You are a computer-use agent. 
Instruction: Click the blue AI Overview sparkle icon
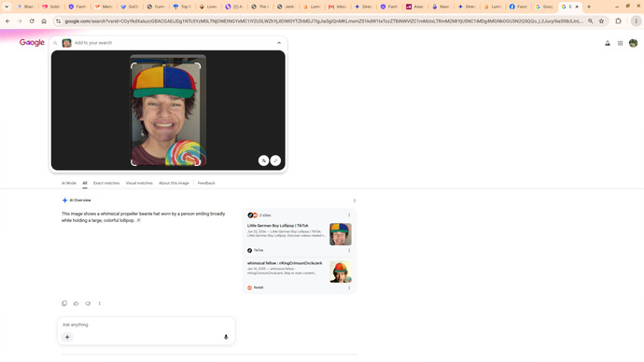coord(64,201)
